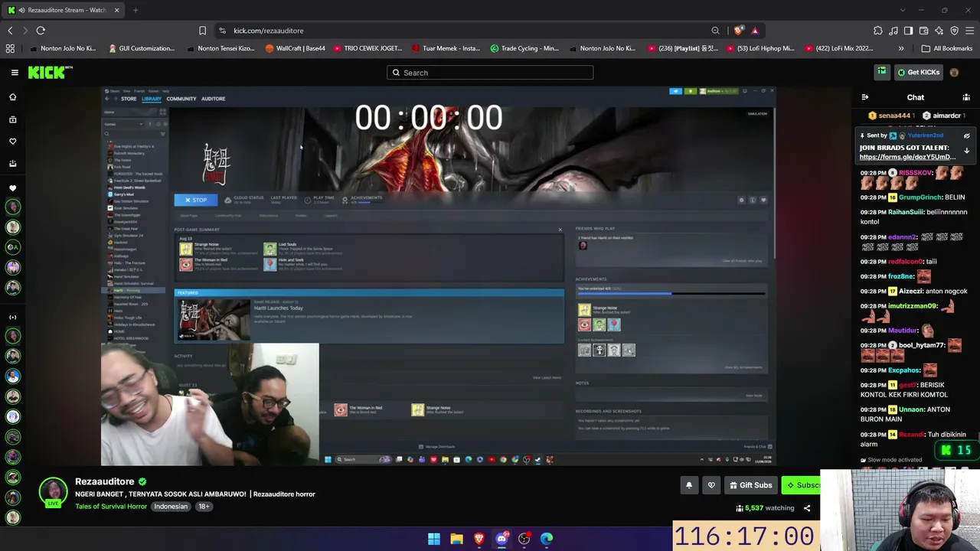Open the browser main menu
980x551 pixels.
(970, 31)
